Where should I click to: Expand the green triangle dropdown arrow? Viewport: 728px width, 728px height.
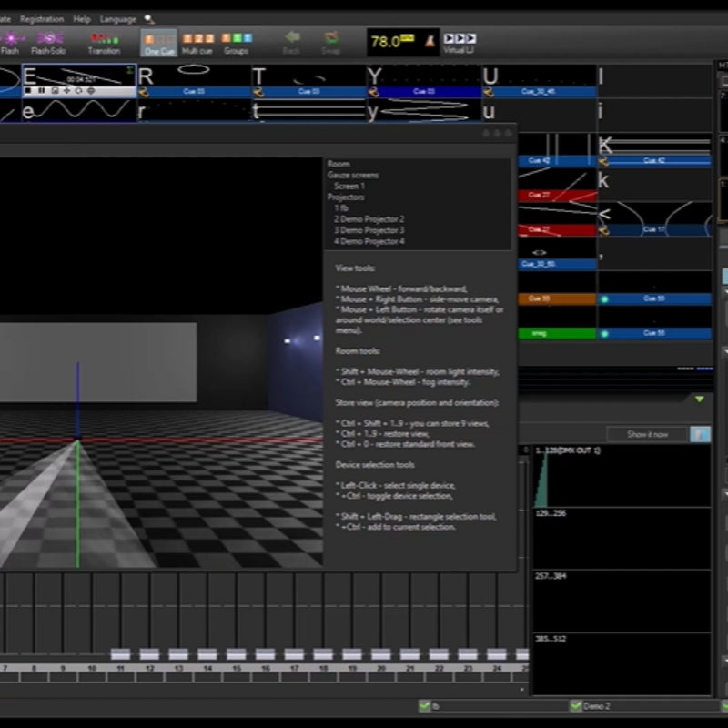[699, 399]
